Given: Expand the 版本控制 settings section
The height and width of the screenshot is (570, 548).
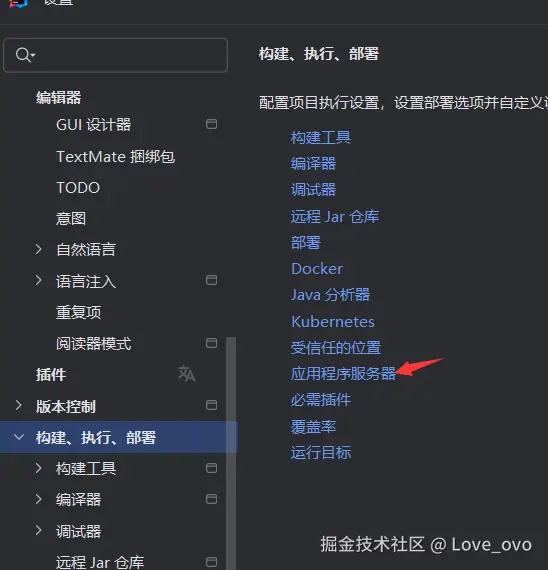Looking at the screenshot, I should click(19, 406).
